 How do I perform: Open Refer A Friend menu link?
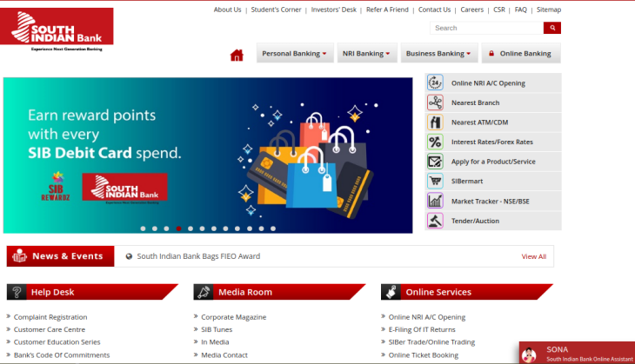coord(387,10)
